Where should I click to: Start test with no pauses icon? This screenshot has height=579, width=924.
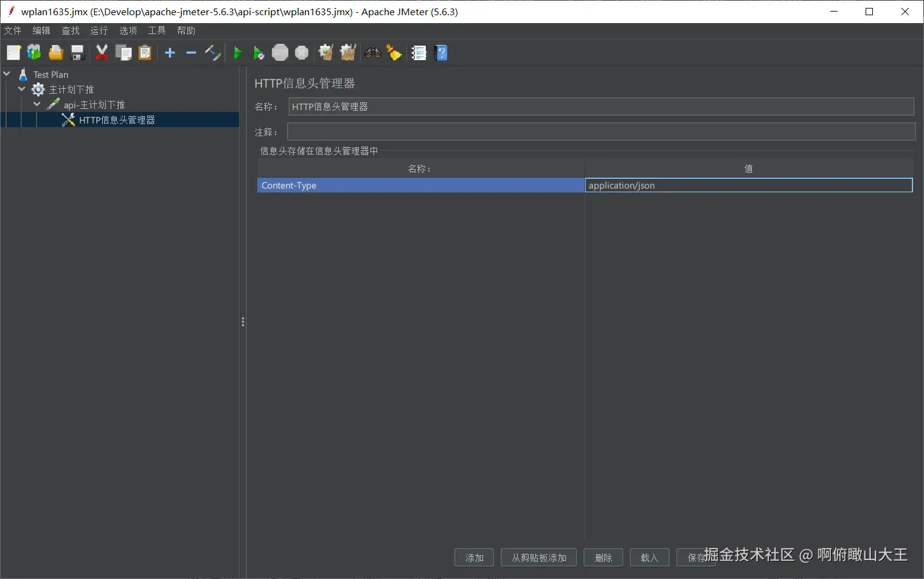pyautogui.click(x=259, y=53)
